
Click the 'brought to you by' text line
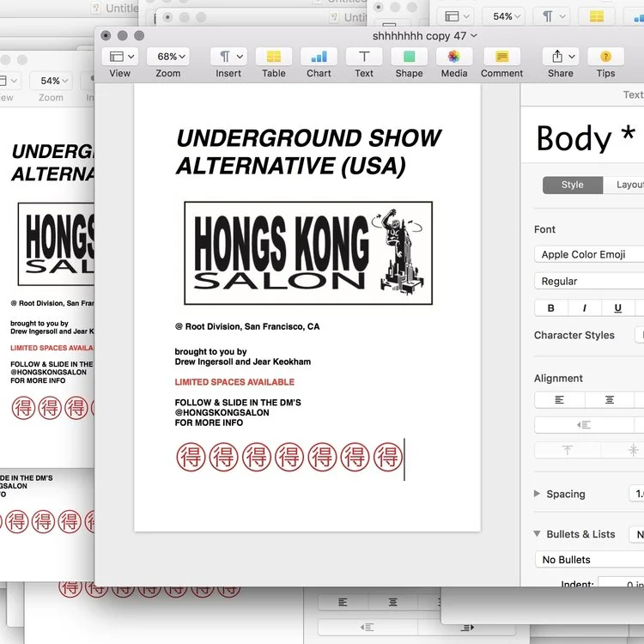coord(210,351)
